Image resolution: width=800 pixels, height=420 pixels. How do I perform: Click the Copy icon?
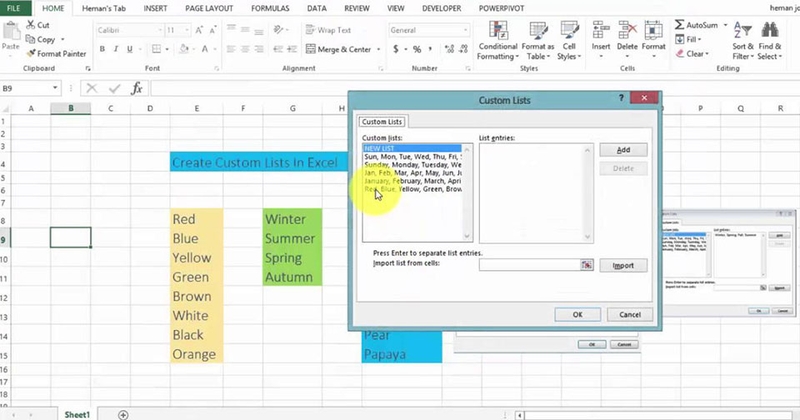[x=31, y=39]
